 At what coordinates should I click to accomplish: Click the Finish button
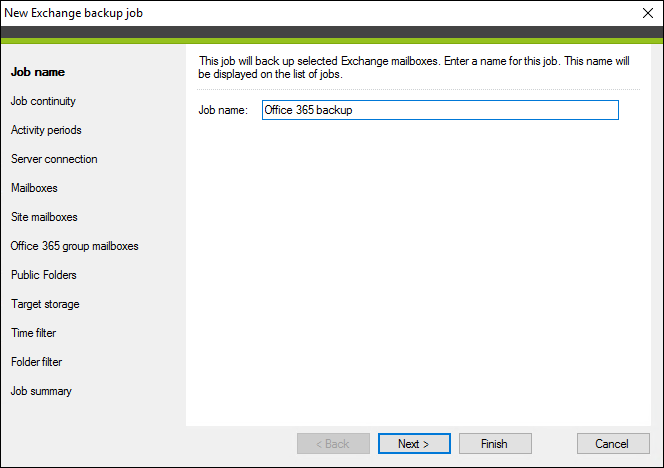coord(495,443)
